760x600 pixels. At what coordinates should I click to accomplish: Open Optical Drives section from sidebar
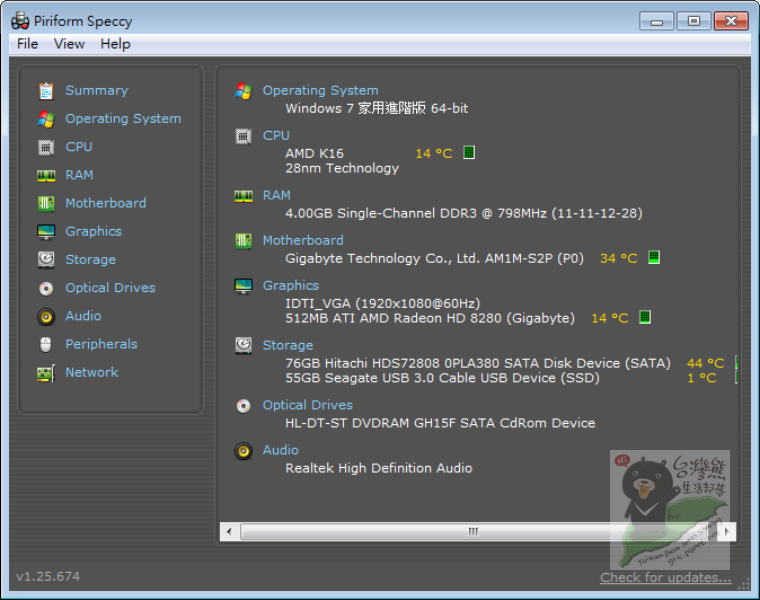[111, 288]
